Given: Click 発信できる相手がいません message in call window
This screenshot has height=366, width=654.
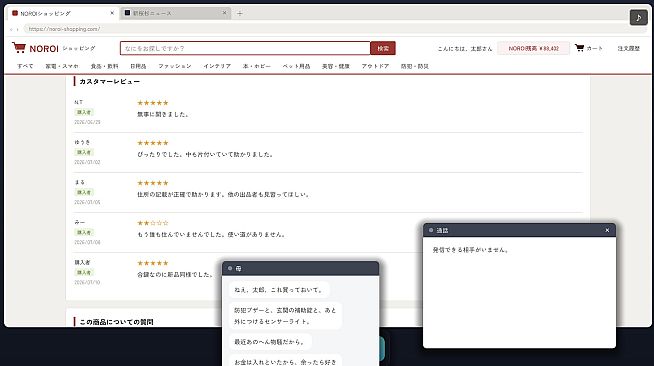Looking at the screenshot, I should [x=471, y=250].
